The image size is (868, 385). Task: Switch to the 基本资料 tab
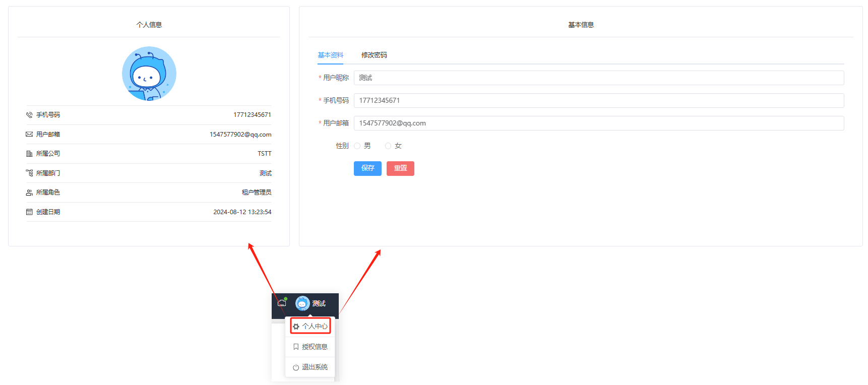(331, 55)
